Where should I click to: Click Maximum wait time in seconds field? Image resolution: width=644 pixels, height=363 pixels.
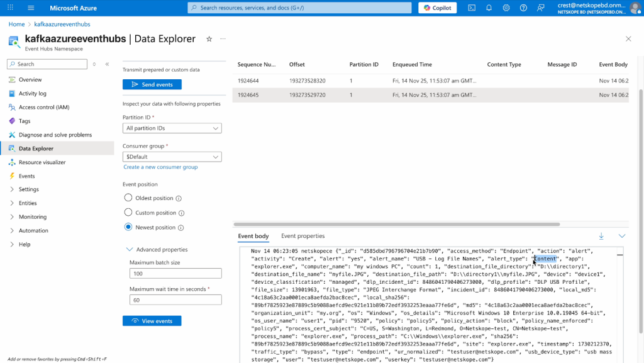coord(175,300)
